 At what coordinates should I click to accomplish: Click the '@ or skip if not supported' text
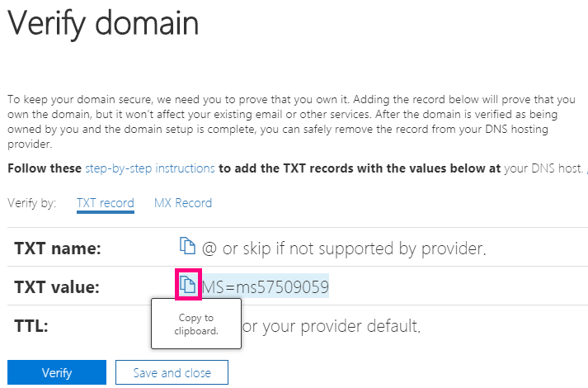(x=343, y=247)
